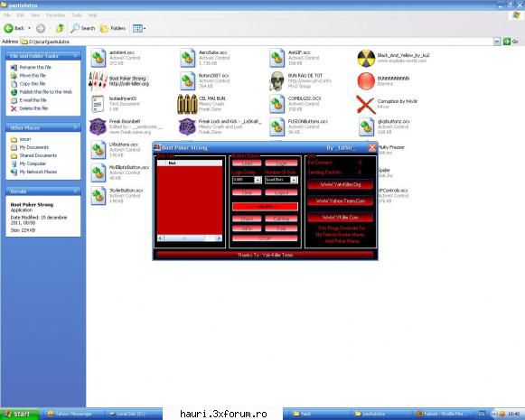Go Back in Explorer toolbar
Viewport: 525px width, 420px height.
click(14, 28)
